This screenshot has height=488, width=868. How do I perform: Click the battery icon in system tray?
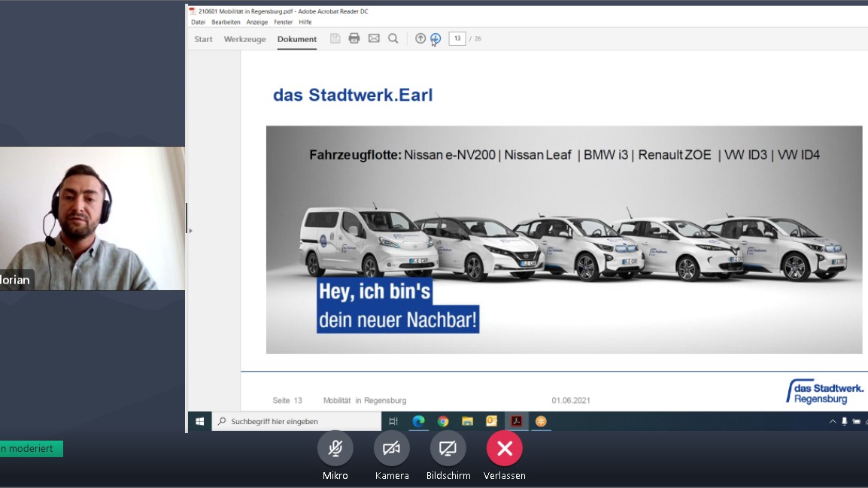pyautogui.click(x=857, y=421)
